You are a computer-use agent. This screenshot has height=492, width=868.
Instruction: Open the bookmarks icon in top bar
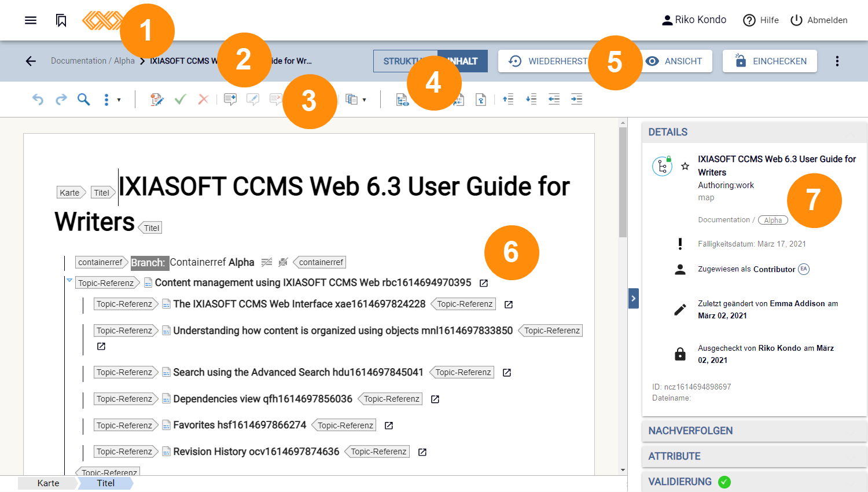pyautogui.click(x=61, y=20)
